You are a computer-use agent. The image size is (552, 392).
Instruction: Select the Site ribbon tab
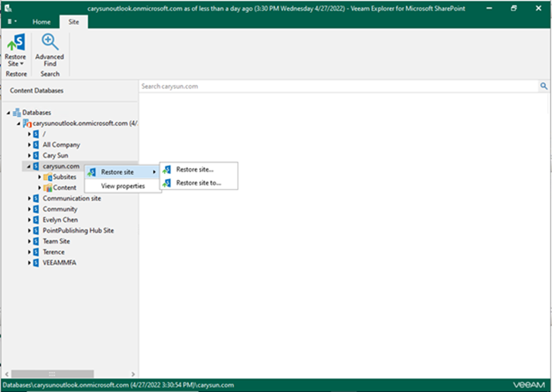coord(74,22)
